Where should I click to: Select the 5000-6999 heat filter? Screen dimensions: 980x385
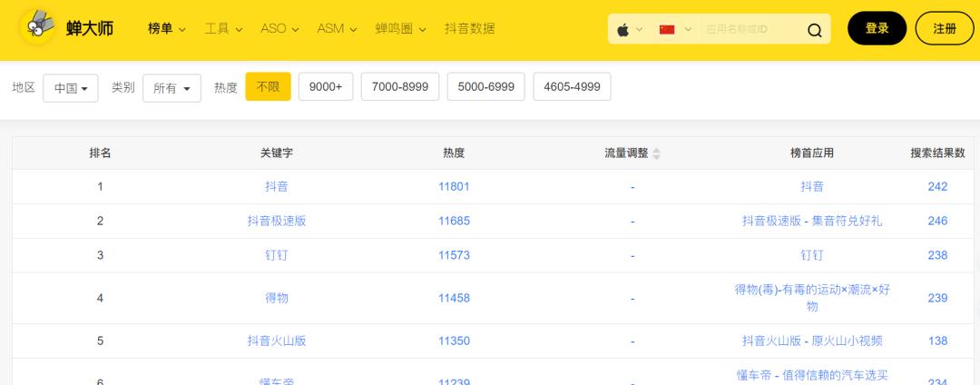click(x=486, y=87)
